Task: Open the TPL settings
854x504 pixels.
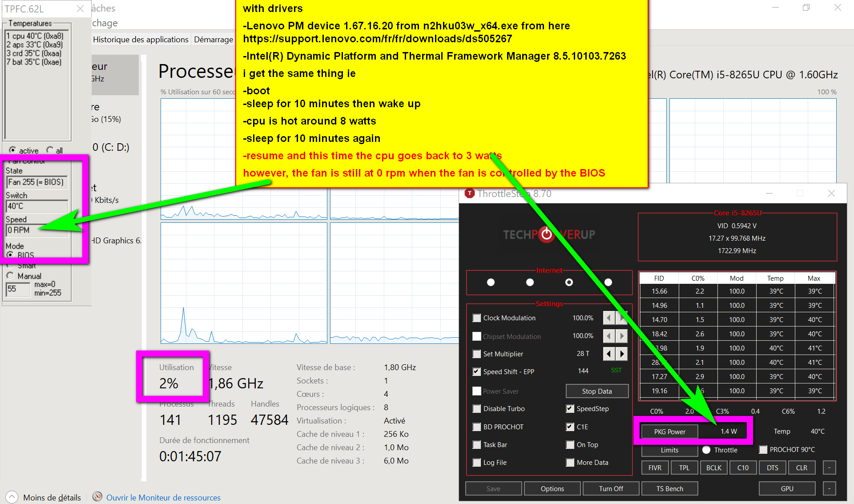Action: [x=684, y=468]
